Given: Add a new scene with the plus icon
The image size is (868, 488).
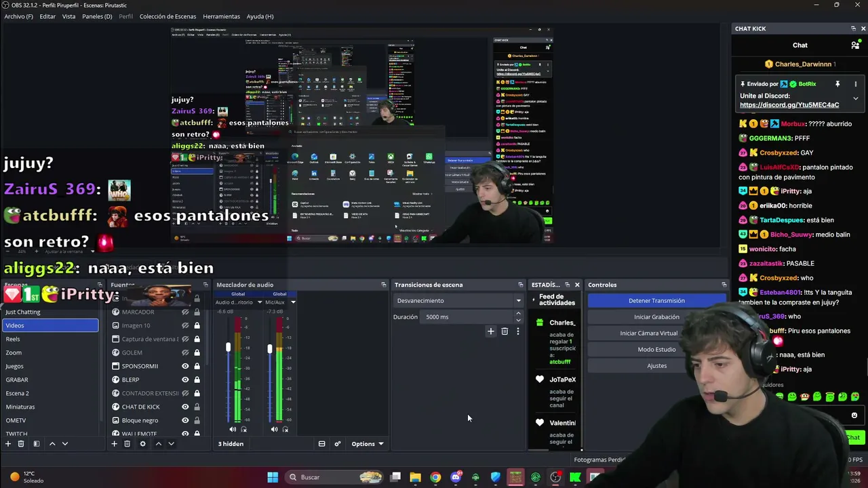Looking at the screenshot, I should pos(8,444).
